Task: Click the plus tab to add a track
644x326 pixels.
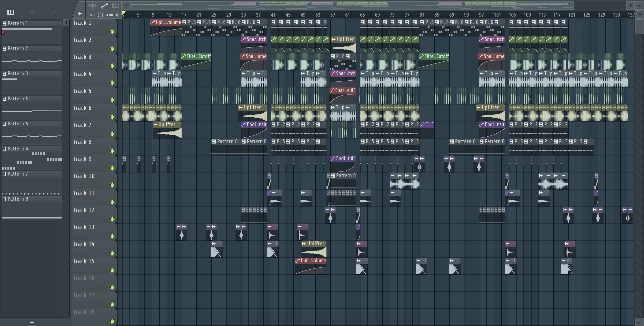Action: 80,14
